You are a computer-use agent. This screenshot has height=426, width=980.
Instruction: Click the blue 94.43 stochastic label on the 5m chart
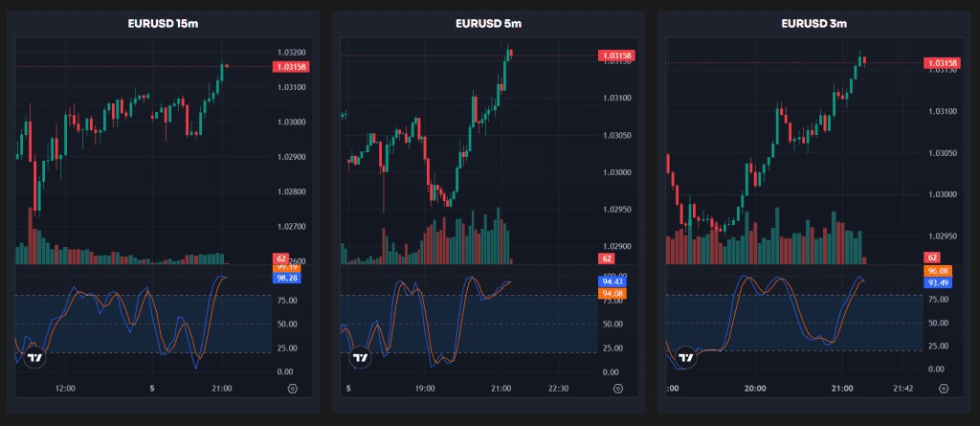(612, 281)
